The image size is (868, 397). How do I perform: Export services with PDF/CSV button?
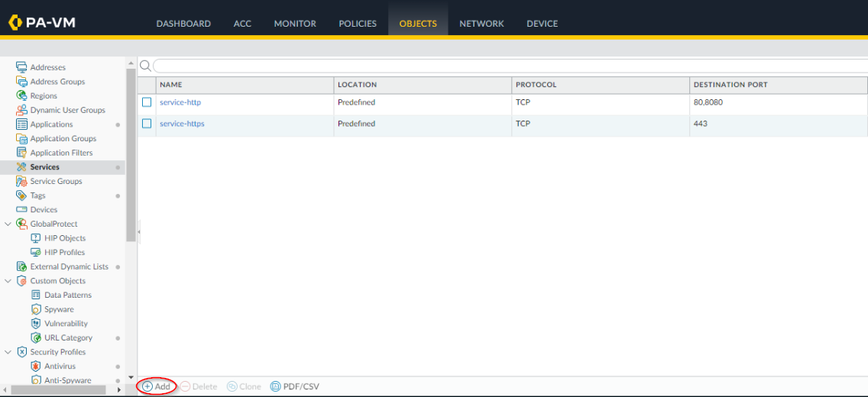pos(294,386)
